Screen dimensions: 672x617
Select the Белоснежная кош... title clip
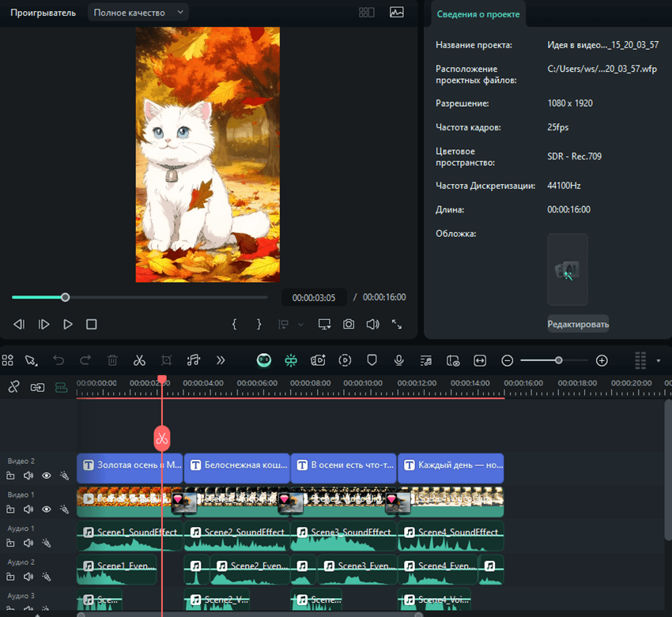pyautogui.click(x=237, y=468)
